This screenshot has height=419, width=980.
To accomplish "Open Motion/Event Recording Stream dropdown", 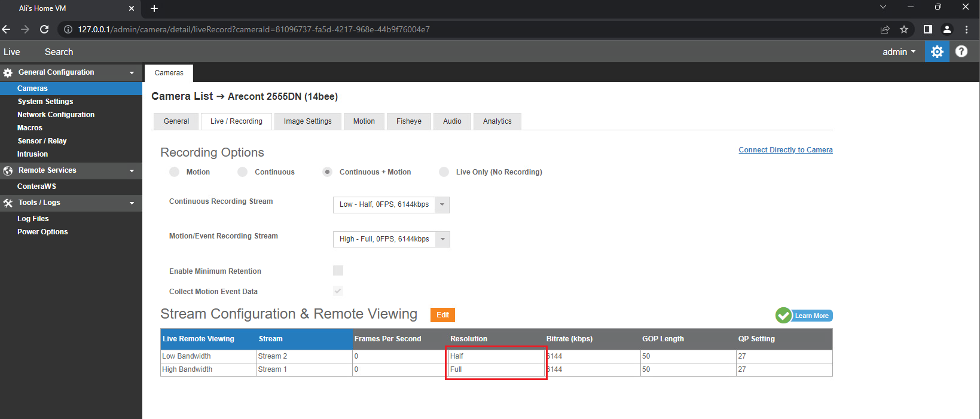I will tap(391, 239).
